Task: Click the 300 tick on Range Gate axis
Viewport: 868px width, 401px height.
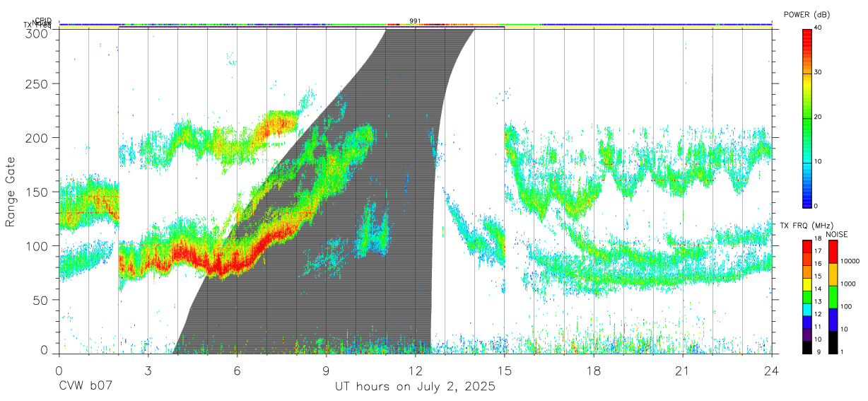Action: 37,33
